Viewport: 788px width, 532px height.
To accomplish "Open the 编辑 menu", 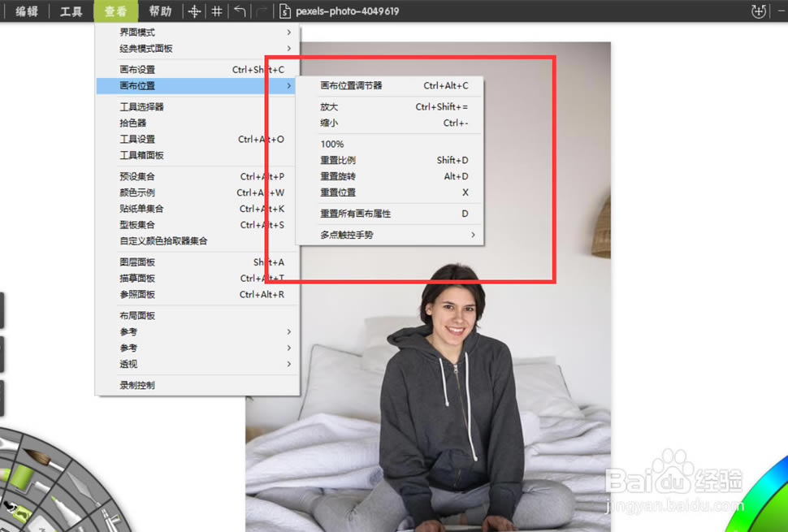I will tap(27, 11).
